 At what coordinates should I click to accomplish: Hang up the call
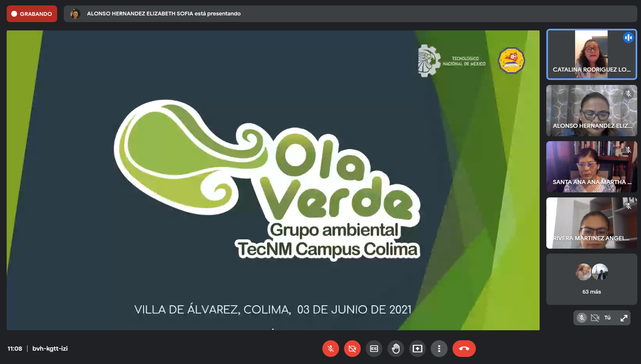coord(464,349)
